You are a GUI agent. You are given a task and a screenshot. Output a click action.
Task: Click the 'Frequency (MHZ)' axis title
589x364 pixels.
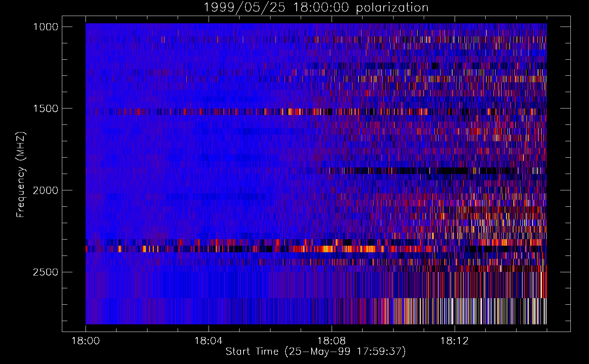pos(21,175)
